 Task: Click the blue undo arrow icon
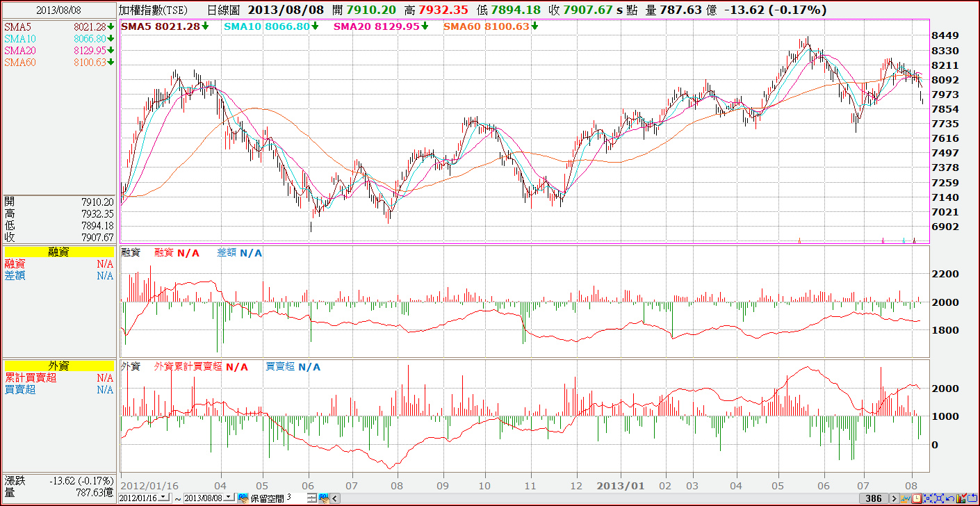[x=950, y=499]
